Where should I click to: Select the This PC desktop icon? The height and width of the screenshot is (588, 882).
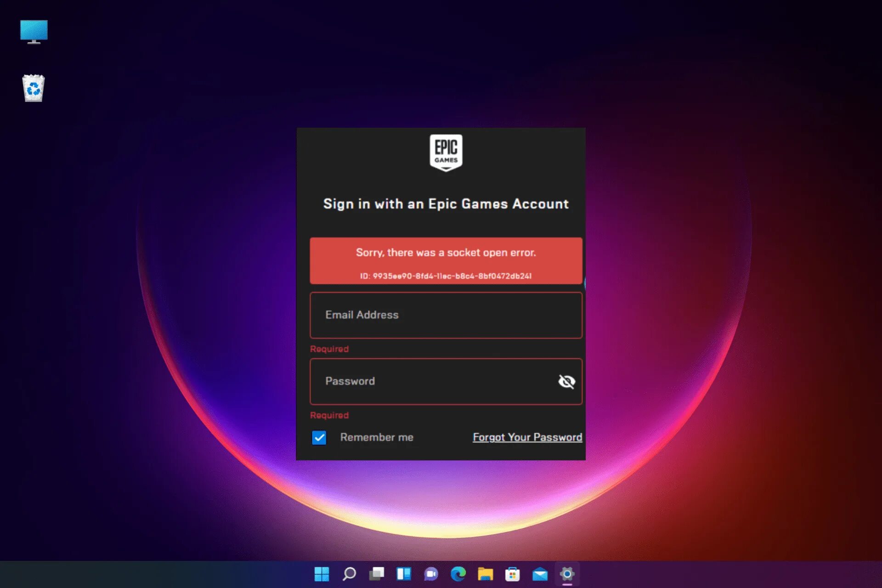coord(34,32)
